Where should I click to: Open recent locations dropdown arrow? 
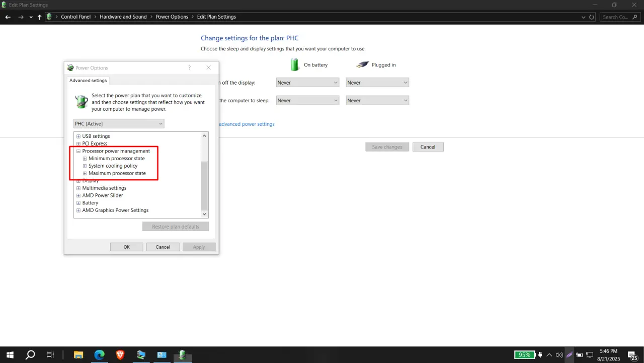[x=31, y=17]
